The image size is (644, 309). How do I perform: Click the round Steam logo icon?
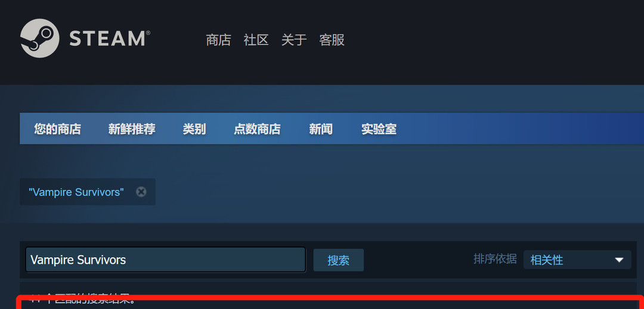coord(39,38)
